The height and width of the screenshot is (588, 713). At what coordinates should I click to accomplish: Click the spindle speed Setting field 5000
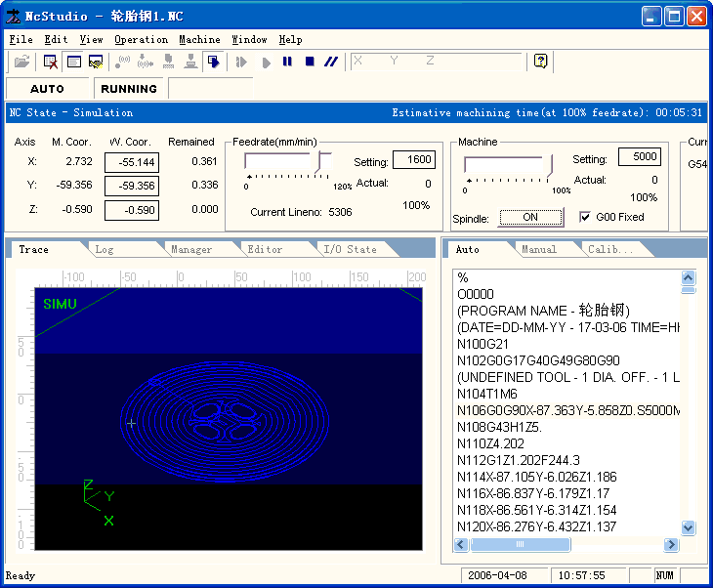[640, 157]
